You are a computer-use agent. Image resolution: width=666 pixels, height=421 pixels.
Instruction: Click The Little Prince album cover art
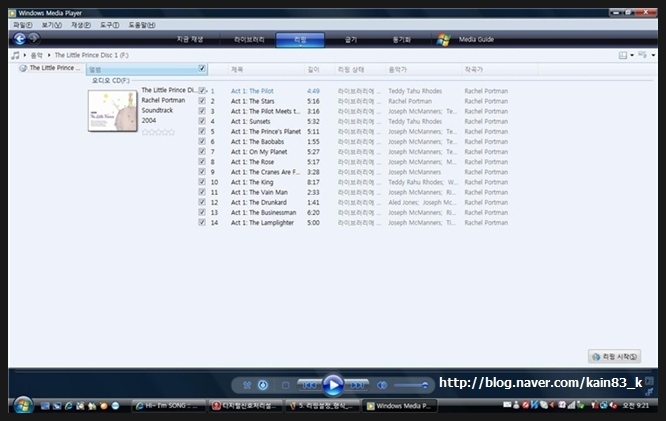(113, 110)
